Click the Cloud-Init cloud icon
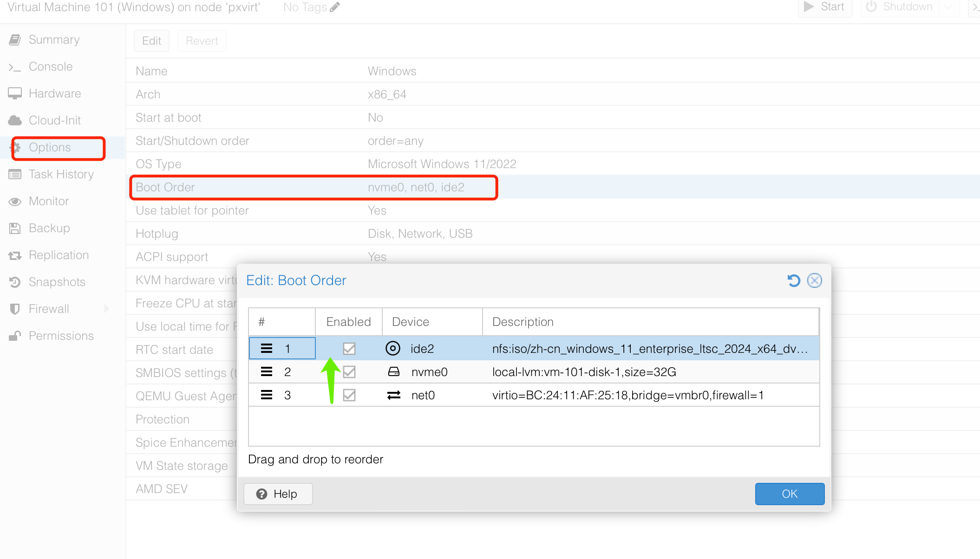This screenshot has width=980, height=559. pos(15,121)
